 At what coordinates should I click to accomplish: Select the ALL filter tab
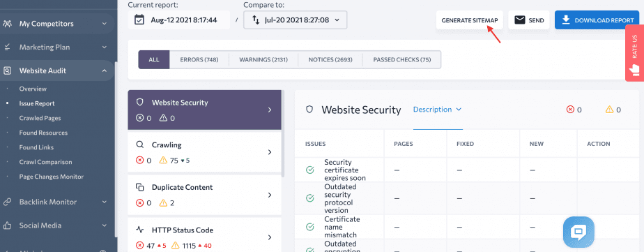coord(154,59)
